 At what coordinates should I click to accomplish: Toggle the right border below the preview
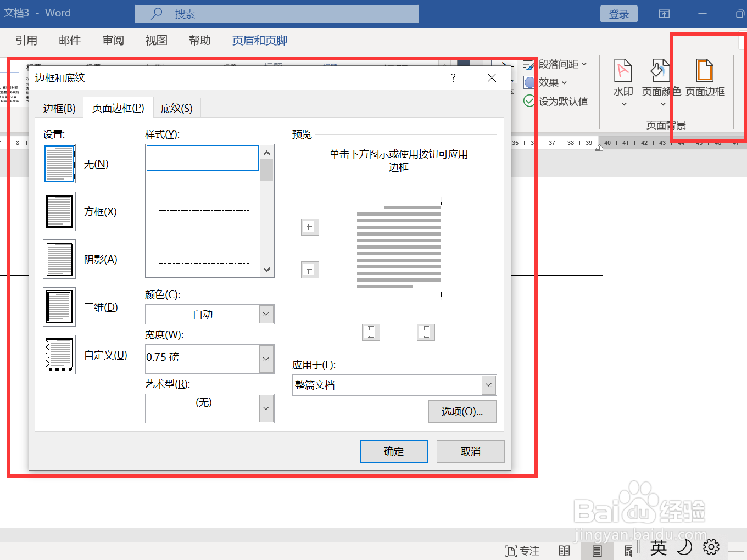point(426,332)
